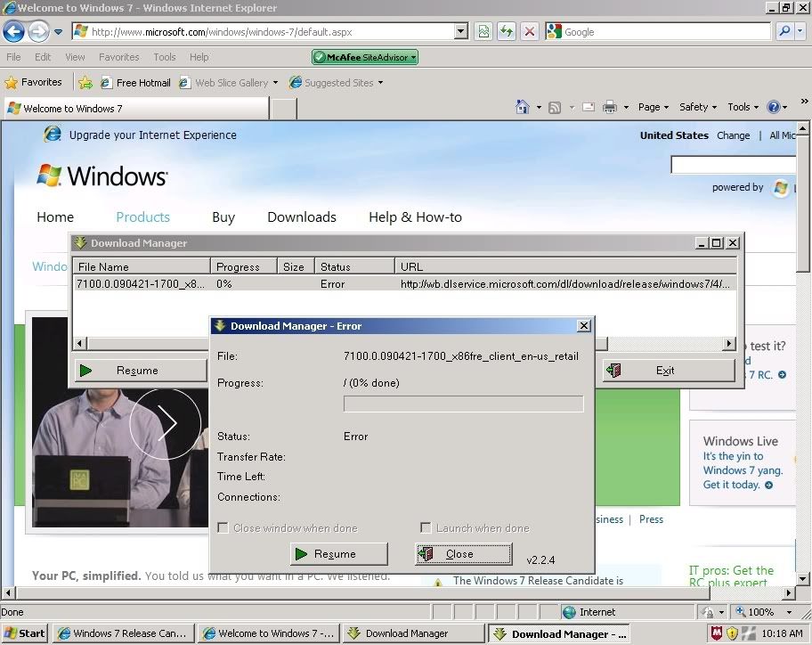The height and width of the screenshot is (645, 812).
Task: Click the Home icon in command bar
Action: pos(523,107)
